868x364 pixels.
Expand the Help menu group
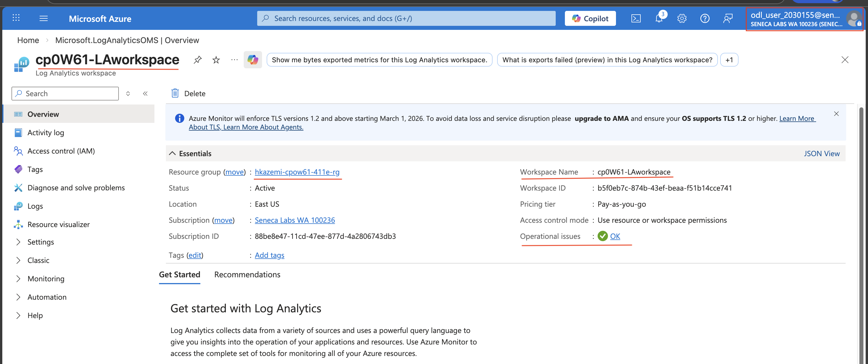point(18,315)
